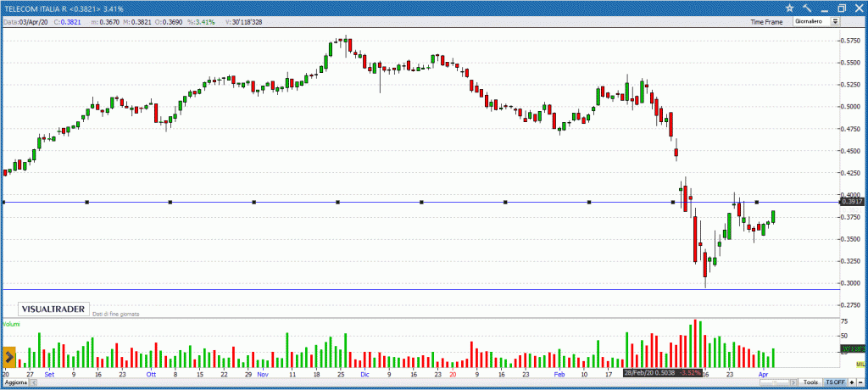Click the Nov month label on date axis
This screenshot has width=868, height=390.
tap(263, 374)
